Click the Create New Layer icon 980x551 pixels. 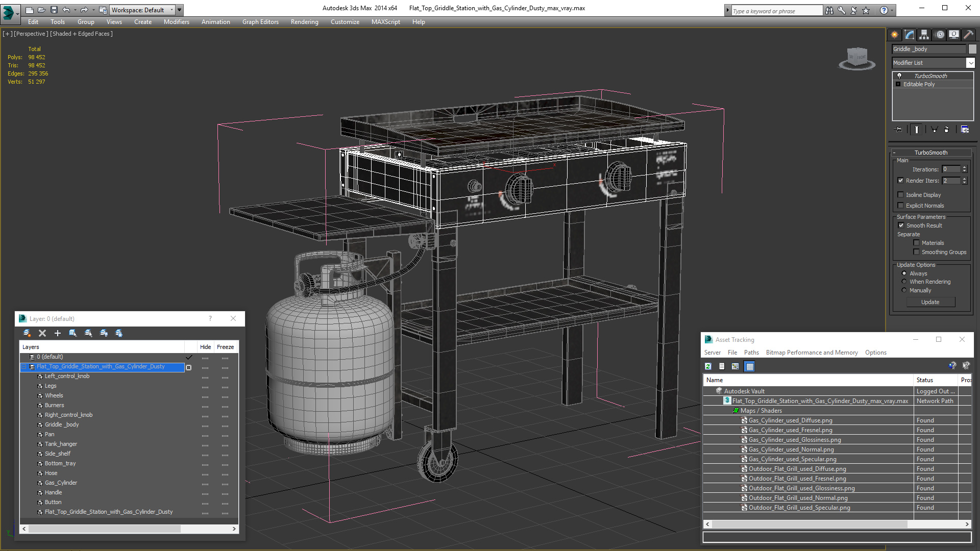tap(27, 333)
